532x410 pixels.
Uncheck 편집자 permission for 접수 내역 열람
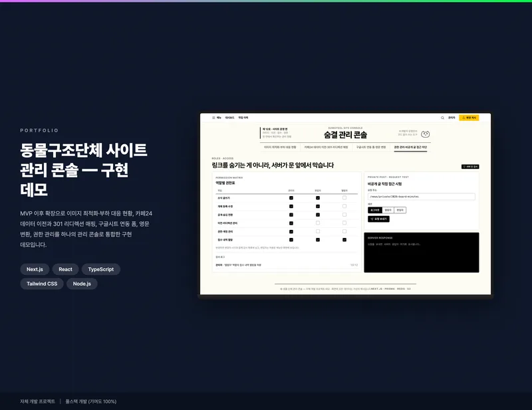[x=318, y=240]
